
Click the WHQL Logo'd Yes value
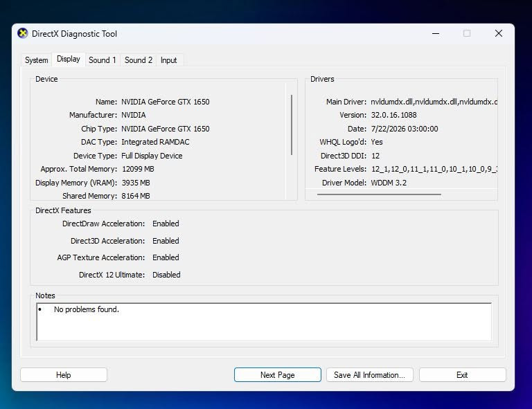point(377,142)
